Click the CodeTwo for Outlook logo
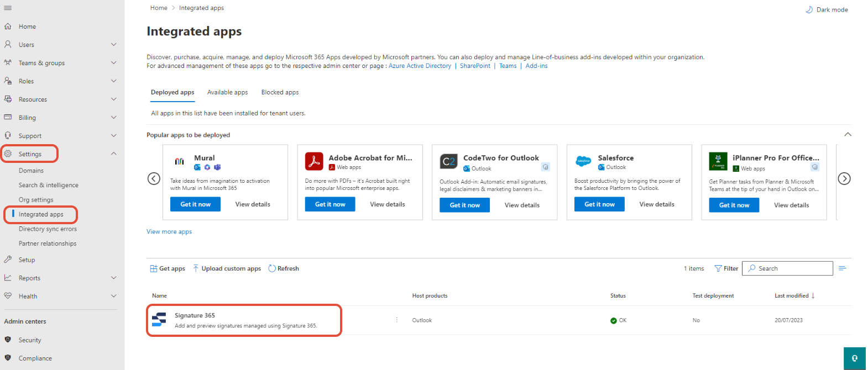This screenshot has height=370, width=868. 449,161
